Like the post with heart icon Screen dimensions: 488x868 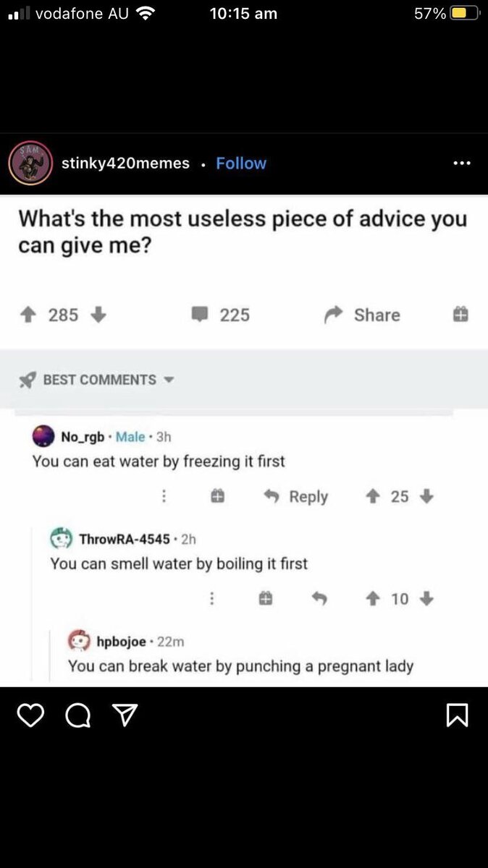[x=30, y=715]
